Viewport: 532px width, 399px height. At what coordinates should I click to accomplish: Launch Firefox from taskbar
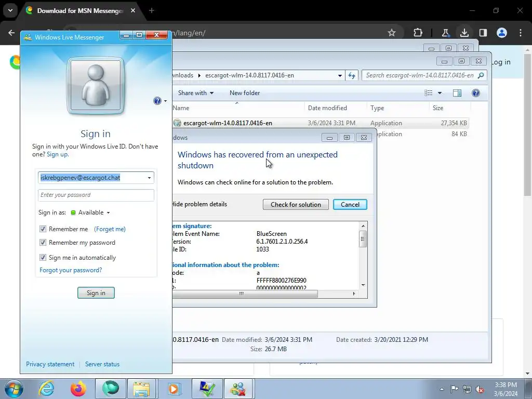[x=78, y=389]
